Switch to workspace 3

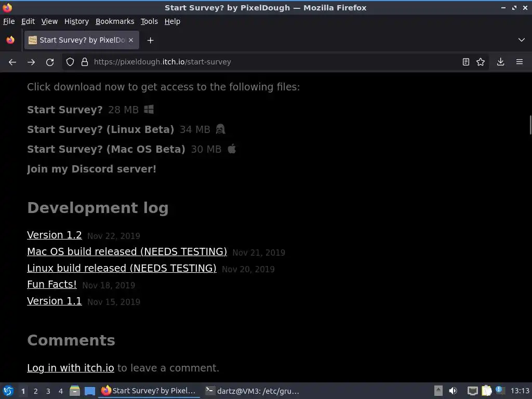click(48, 391)
